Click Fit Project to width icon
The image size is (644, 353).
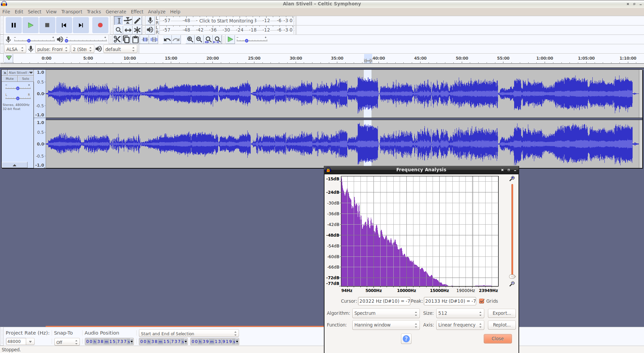[x=217, y=40]
